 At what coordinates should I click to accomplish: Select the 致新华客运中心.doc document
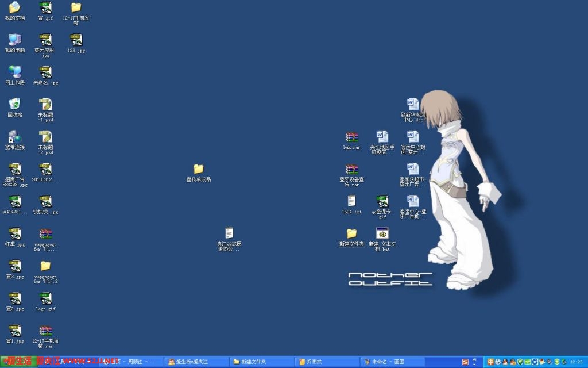click(x=413, y=110)
